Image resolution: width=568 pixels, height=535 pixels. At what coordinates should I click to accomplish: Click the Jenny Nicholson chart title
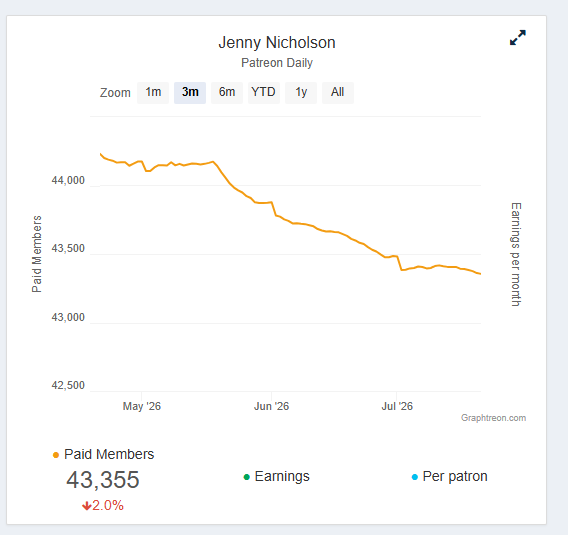click(277, 43)
